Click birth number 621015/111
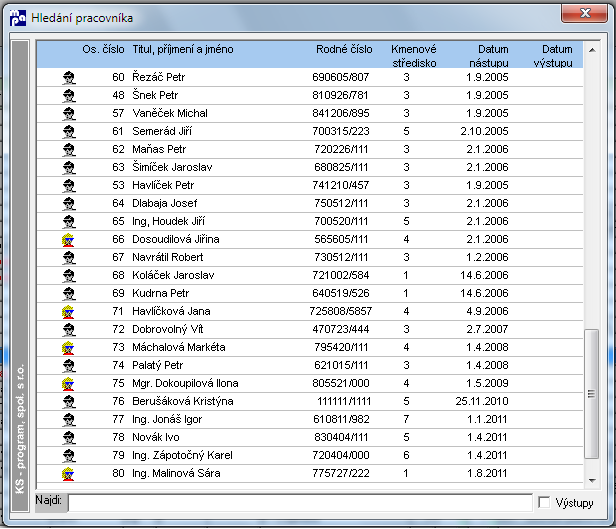The height and width of the screenshot is (529, 616). point(341,366)
